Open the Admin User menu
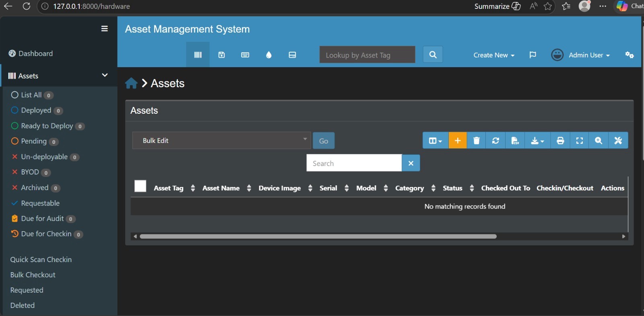 pyautogui.click(x=580, y=55)
